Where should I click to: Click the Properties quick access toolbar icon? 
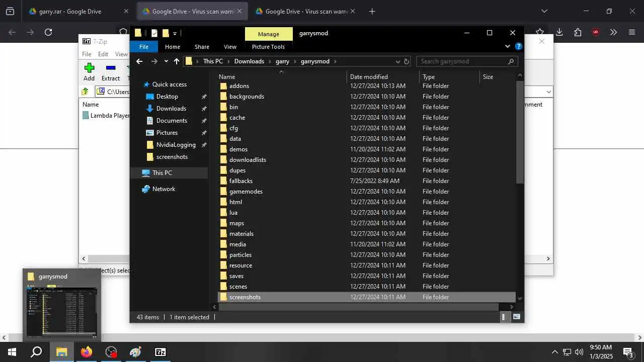click(x=154, y=33)
